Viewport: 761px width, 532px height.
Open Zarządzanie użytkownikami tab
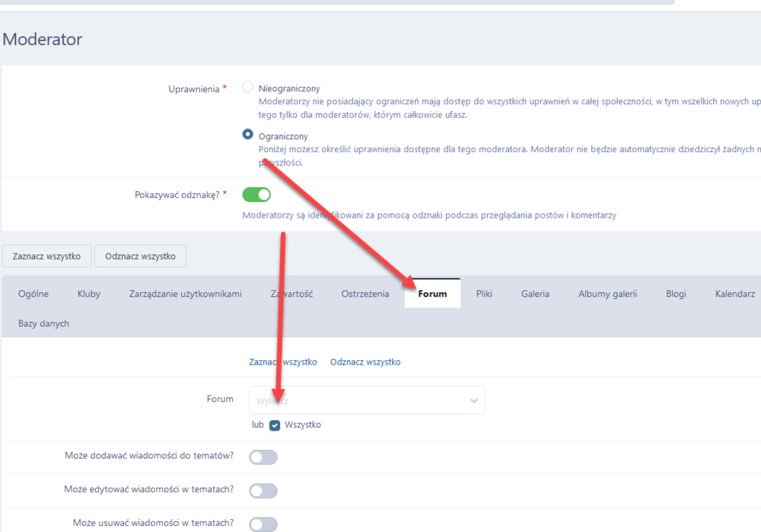[x=186, y=294]
